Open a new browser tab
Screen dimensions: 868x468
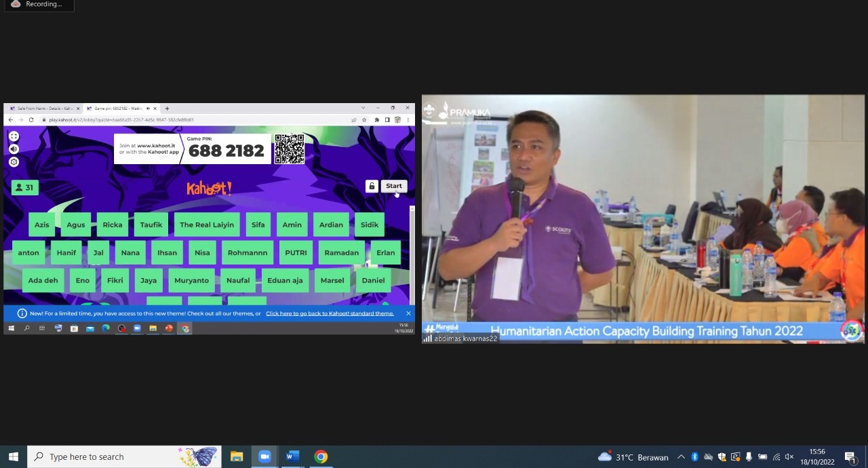tap(167, 109)
